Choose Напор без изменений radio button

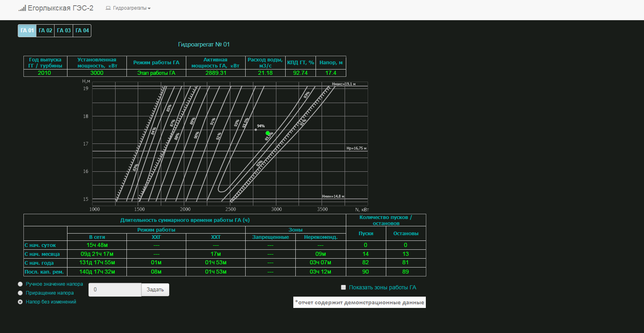[20, 302]
